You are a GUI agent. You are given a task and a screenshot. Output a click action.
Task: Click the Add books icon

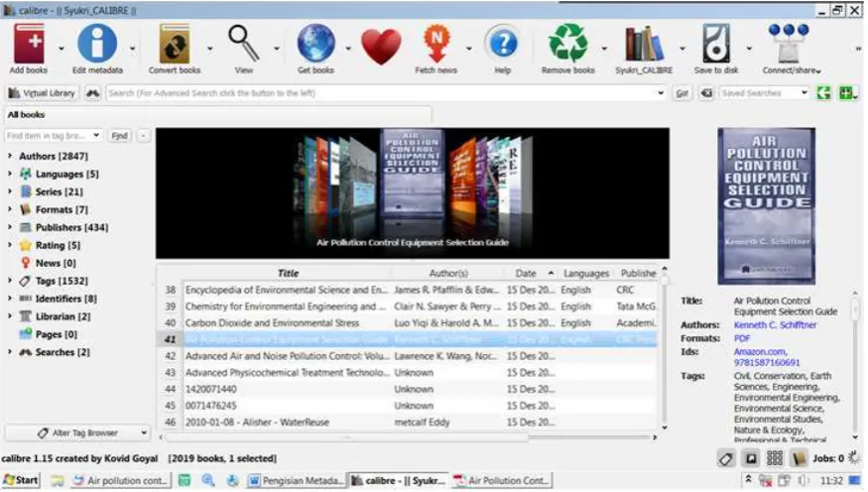29,45
